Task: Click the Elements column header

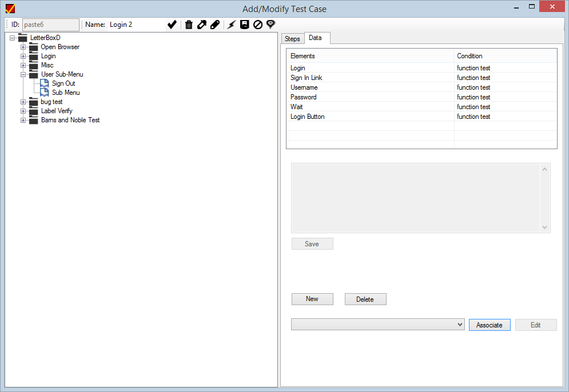Action: [370, 56]
